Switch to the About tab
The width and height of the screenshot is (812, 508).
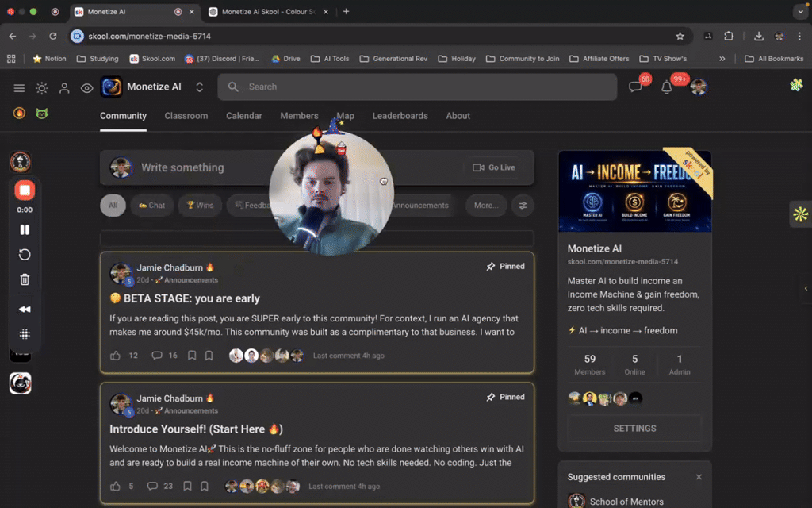point(458,116)
